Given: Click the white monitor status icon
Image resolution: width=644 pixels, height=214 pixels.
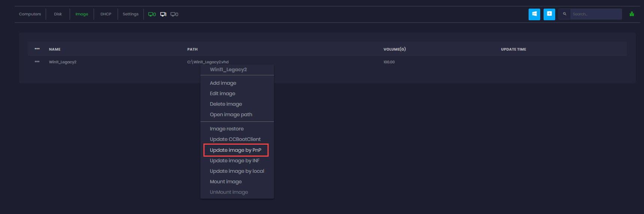Looking at the screenshot, I should click(163, 14).
